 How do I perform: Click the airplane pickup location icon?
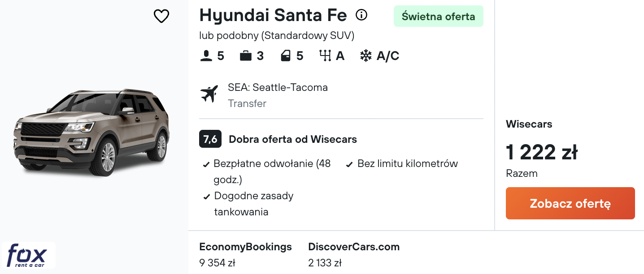point(209,94)
